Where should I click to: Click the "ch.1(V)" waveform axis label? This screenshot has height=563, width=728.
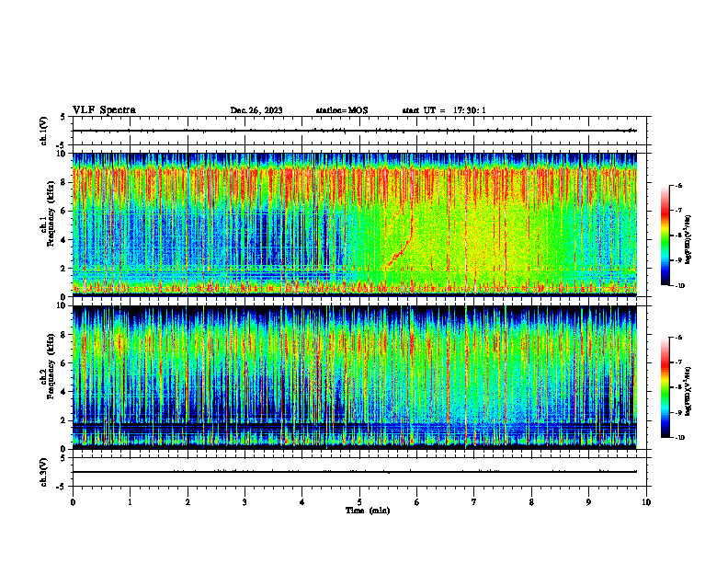43,131
